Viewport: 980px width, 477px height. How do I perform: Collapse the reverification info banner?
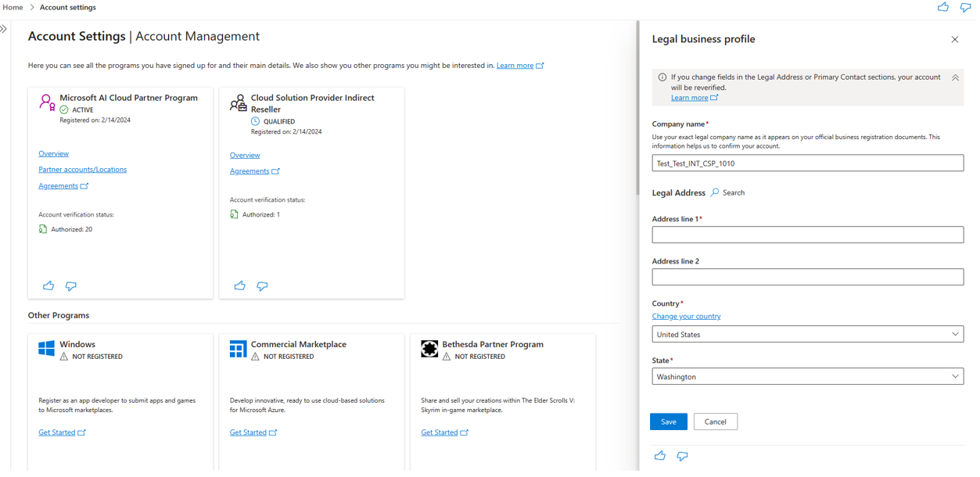(955, 78)
